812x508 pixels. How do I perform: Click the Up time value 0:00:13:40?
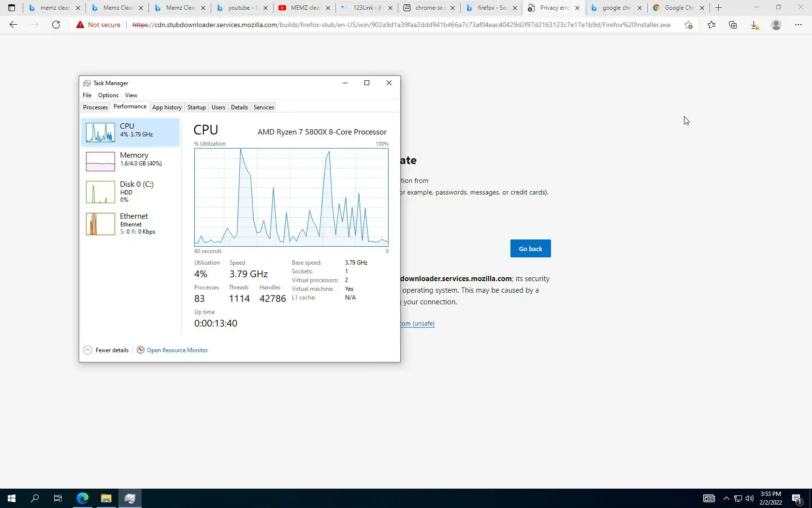(216, 323)
